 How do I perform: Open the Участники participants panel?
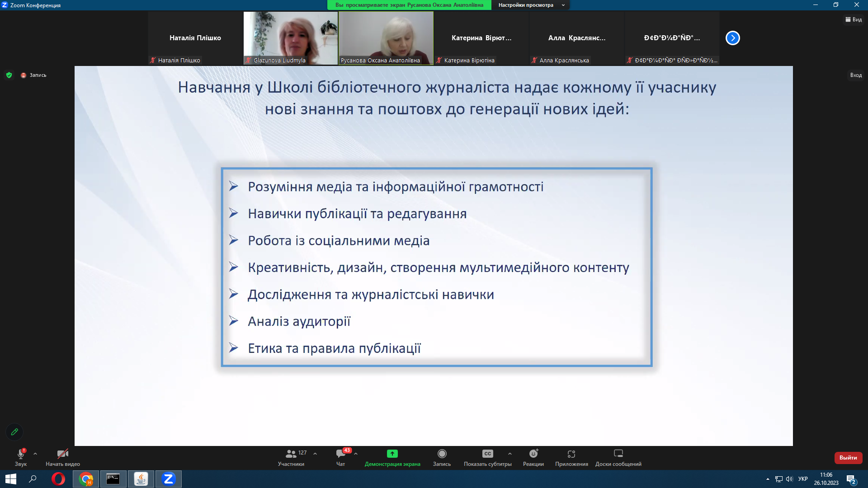click(292, 457)
